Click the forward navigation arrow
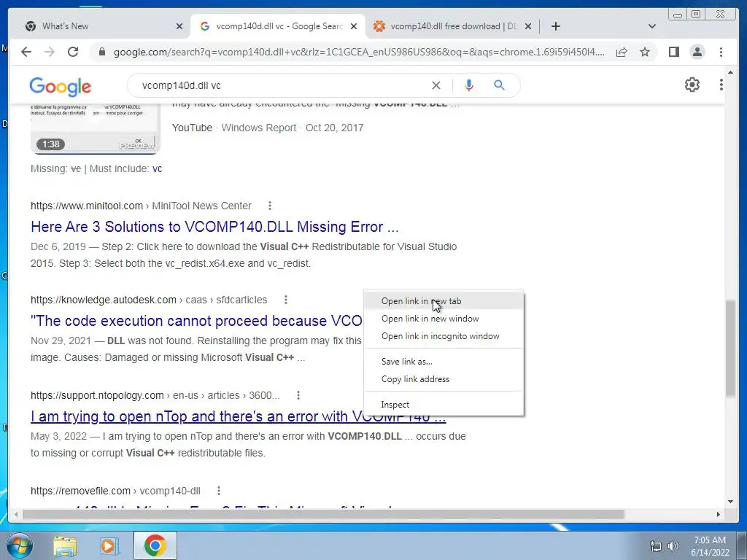This screenshot has width=747, height=560. (x=50, y=52)
